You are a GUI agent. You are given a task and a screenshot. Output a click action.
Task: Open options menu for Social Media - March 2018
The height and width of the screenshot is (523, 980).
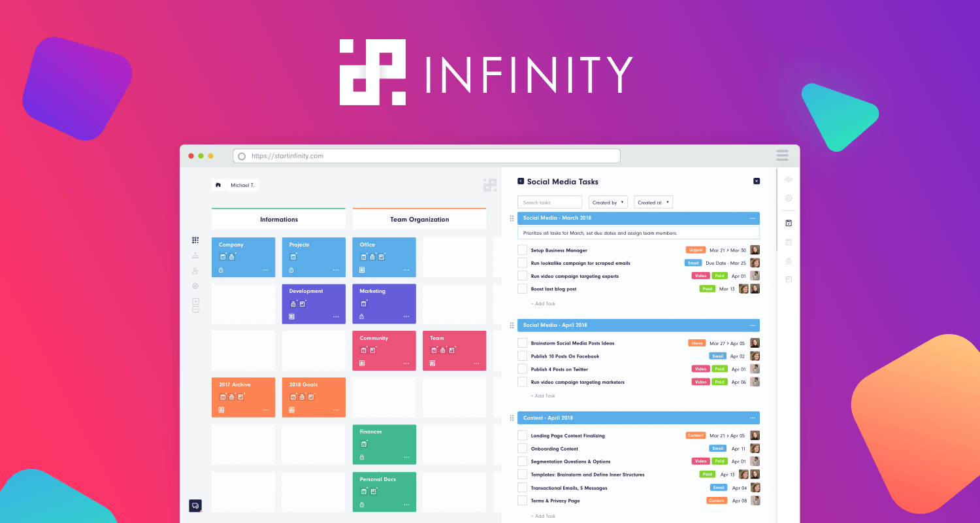[x=753, y=218]
